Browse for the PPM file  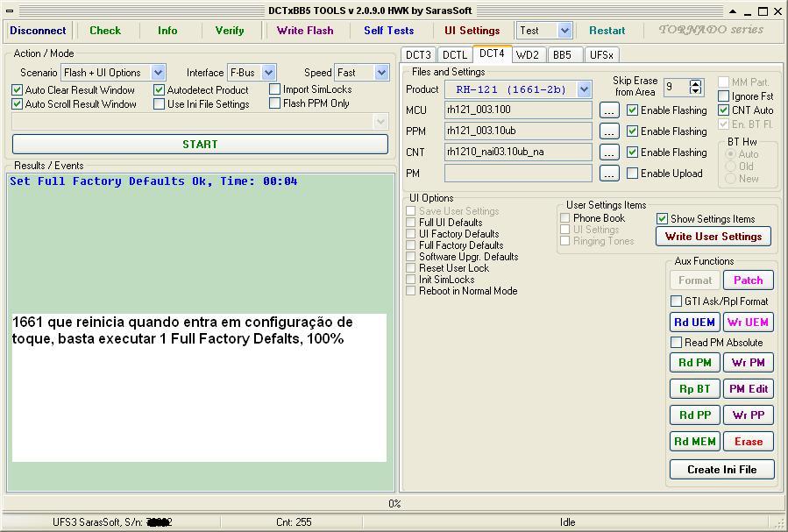[609, 131]
